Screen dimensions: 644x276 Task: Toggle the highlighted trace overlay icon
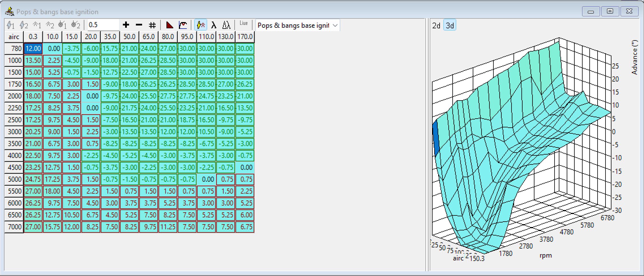[x=201, y=25]
